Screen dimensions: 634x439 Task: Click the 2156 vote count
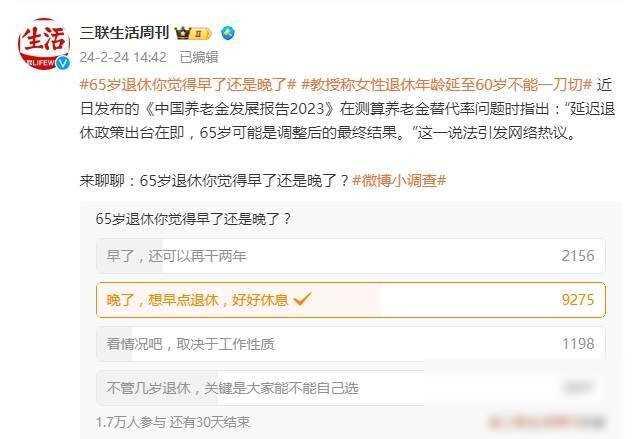[x=578, y=256]
